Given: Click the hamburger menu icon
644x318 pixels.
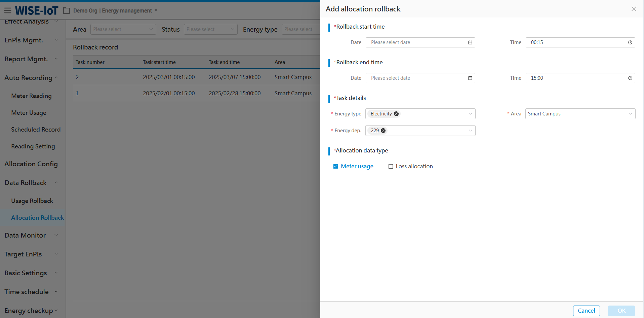Looking at the screenshot, I should [7, 10].
